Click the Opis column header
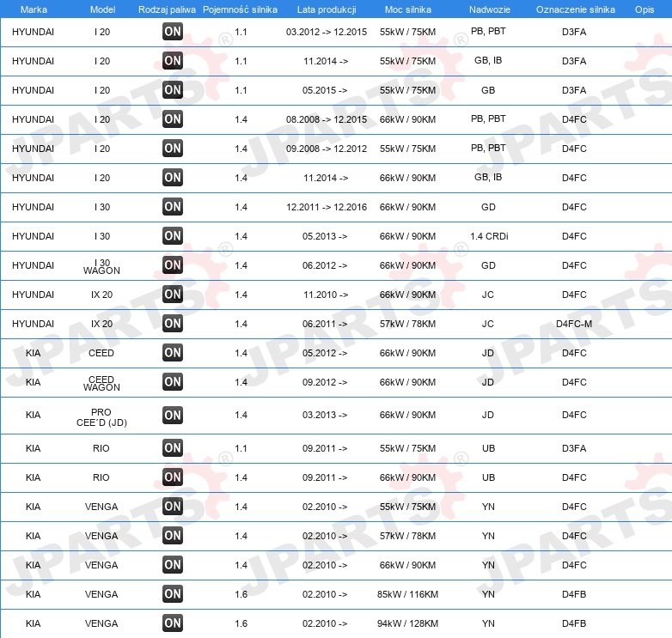 [x=645, y=9]
